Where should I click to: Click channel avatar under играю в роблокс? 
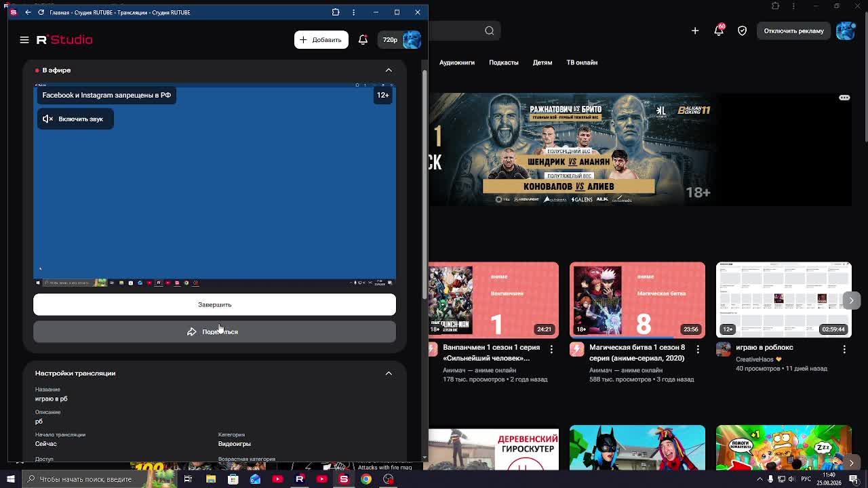coord(723,349)
